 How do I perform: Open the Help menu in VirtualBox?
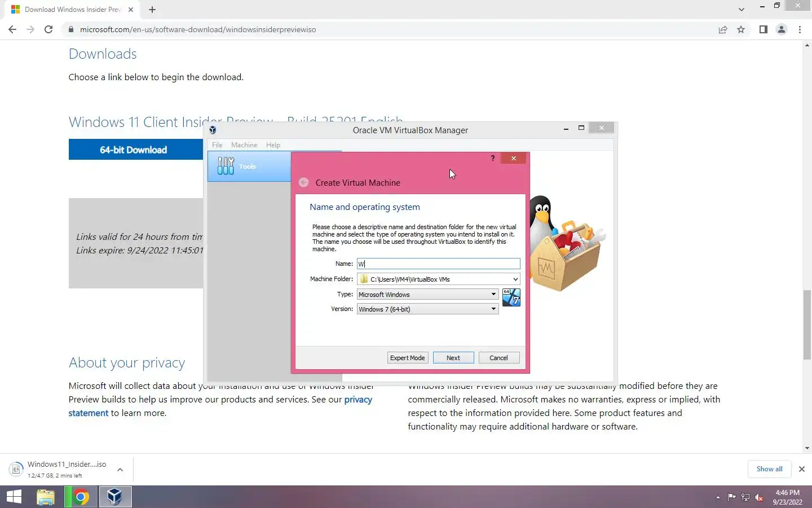coord(273,145)
